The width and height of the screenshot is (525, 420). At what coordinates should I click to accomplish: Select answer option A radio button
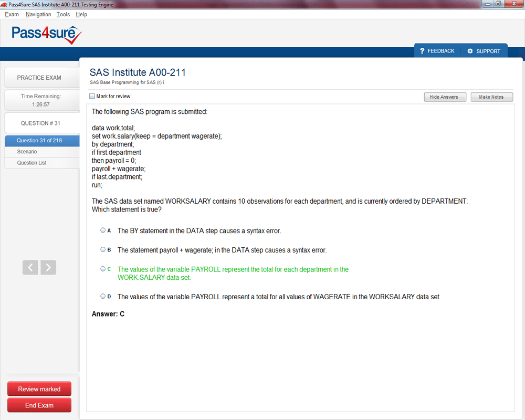[103, 230]
